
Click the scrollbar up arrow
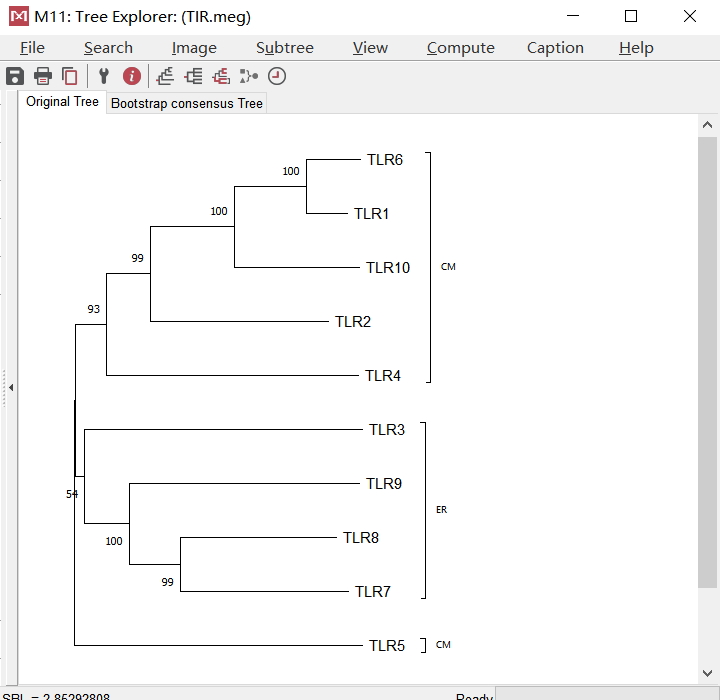(x=707, y=124)
